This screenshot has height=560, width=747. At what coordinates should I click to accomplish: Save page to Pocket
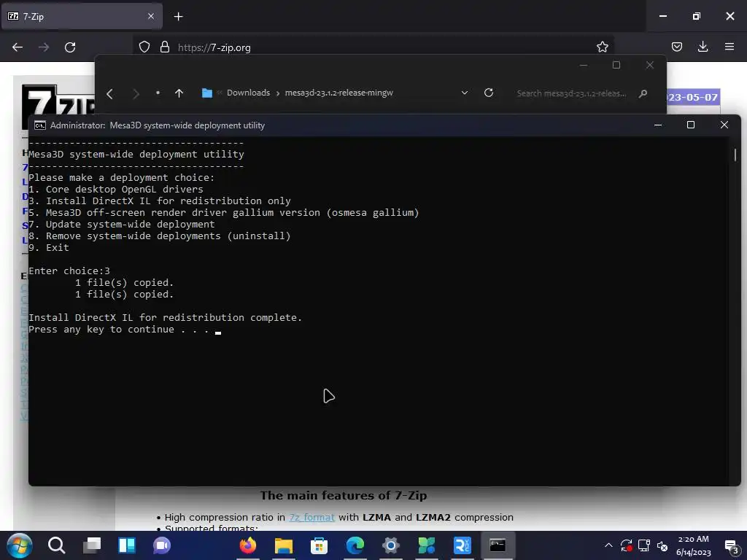pyautogui.click(x=676, y=47)
